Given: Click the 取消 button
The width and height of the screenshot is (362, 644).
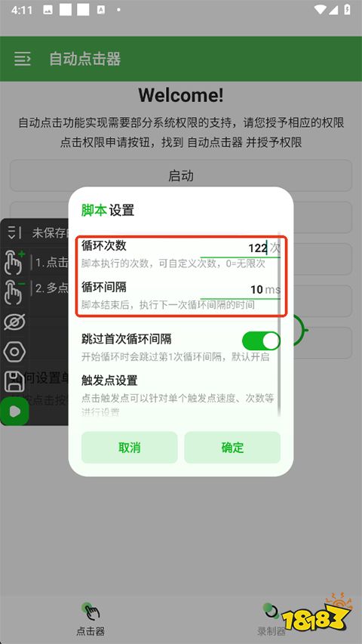Looking at the screenshot, I should click(129, 447).
